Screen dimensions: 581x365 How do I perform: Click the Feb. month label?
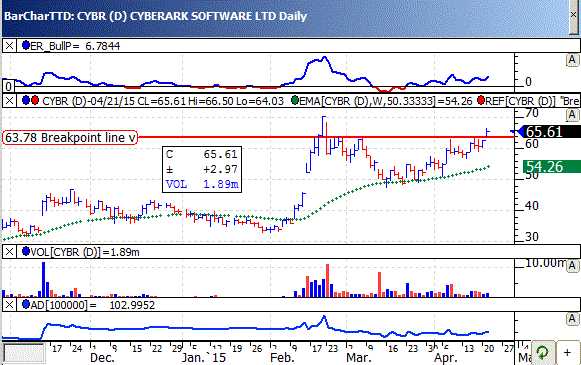pyautogui.click(x=282, y=358)
